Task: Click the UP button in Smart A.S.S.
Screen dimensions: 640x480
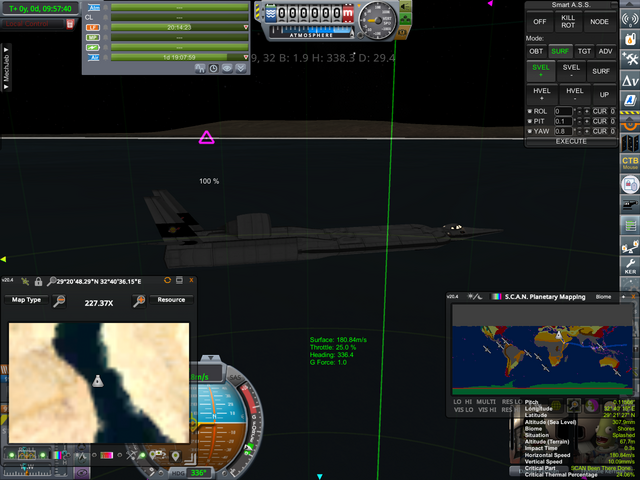Action: click(x=604, y=95)
